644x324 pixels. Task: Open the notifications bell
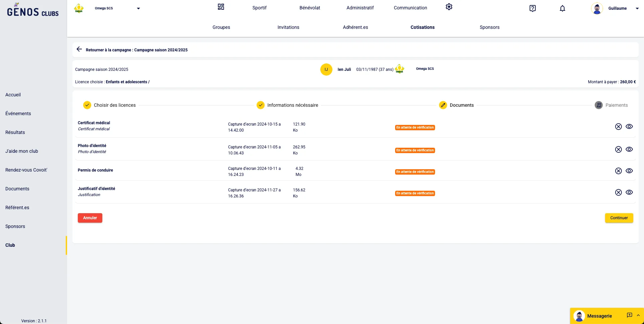pyautogui.click(x=562, y=8)
